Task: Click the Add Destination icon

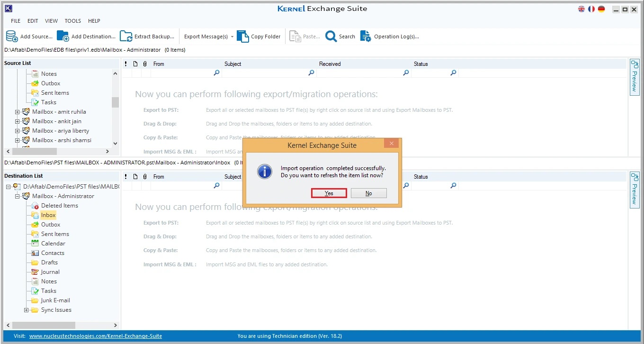Action: [x=63, y=36]
